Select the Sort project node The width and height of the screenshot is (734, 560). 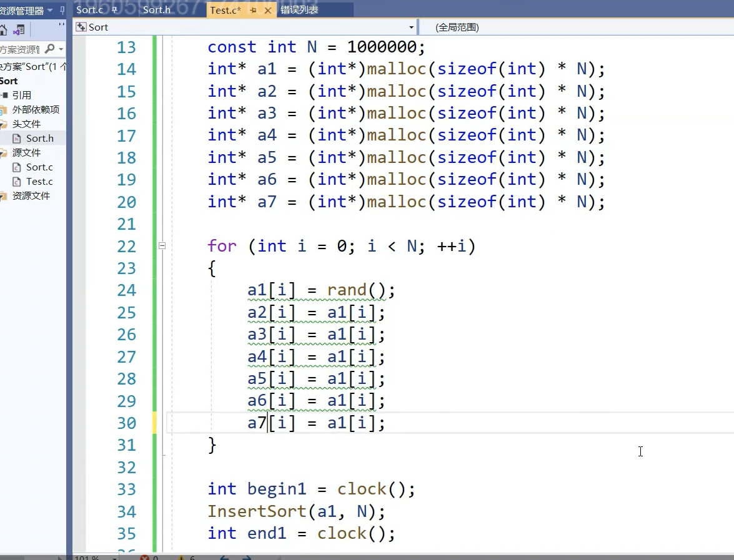point(9,81)
